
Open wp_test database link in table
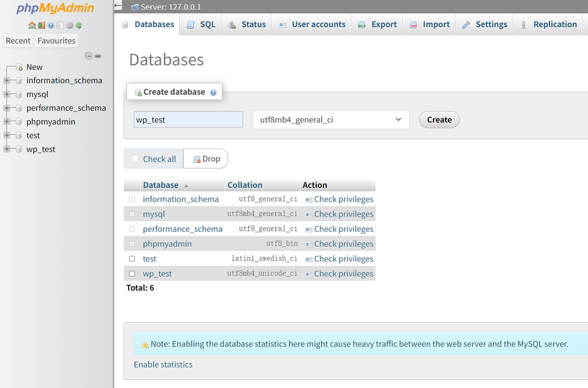click(157, 274)
